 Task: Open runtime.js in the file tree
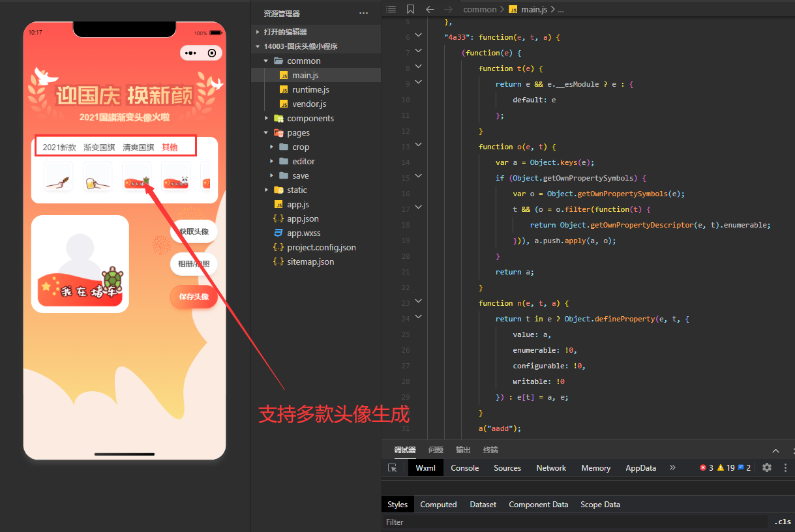pos(316,89)
